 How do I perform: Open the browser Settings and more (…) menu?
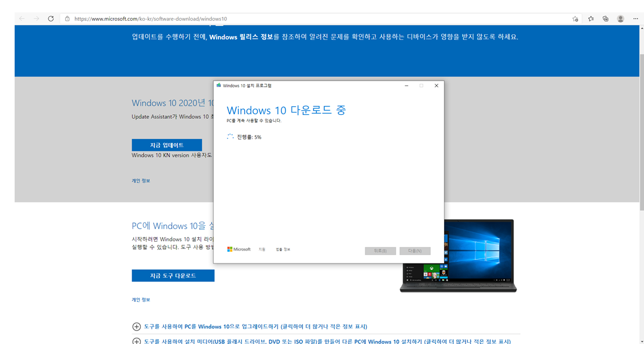click(636, 19)
